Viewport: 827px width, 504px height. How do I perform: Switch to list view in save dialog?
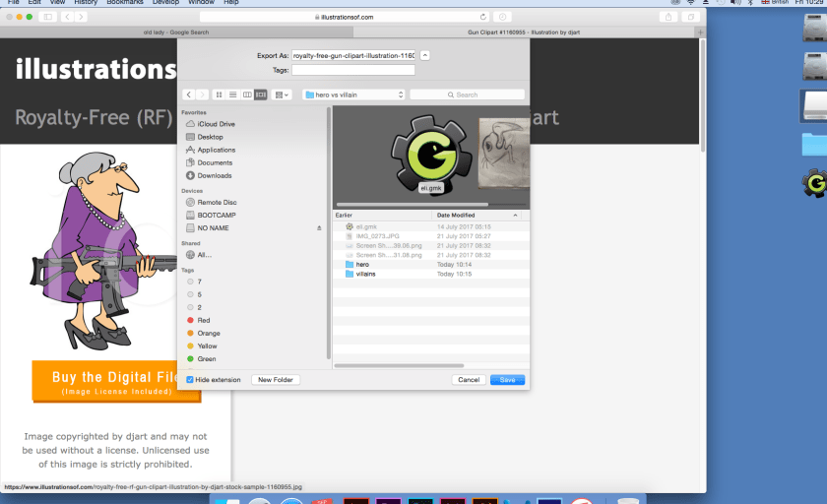click(x=232, y=94)
